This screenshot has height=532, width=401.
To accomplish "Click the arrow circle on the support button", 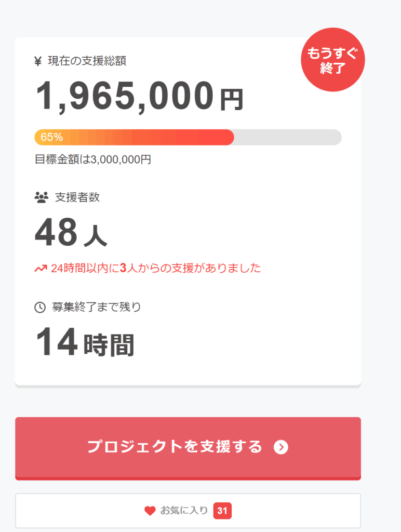I will coord(281,447).
